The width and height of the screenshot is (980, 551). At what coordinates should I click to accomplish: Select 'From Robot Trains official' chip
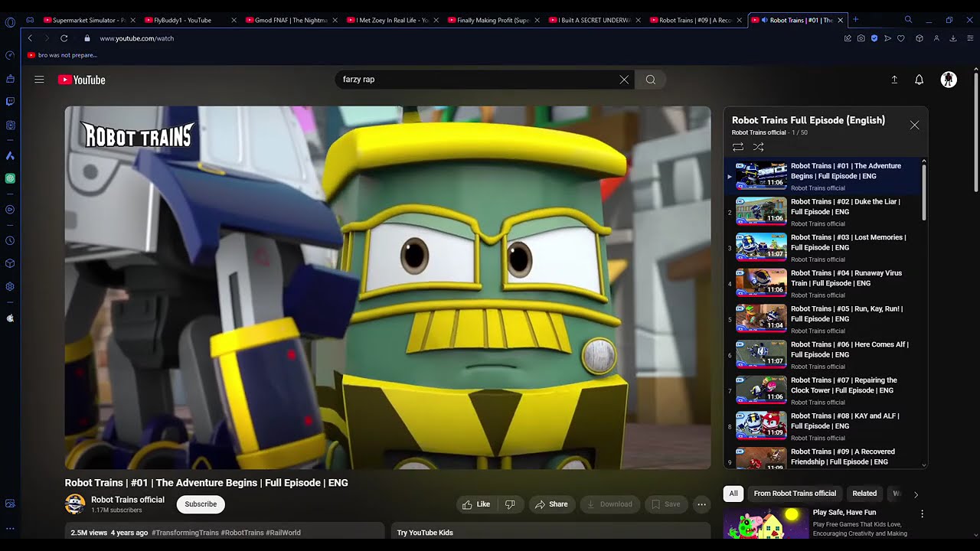pos(795,494)
